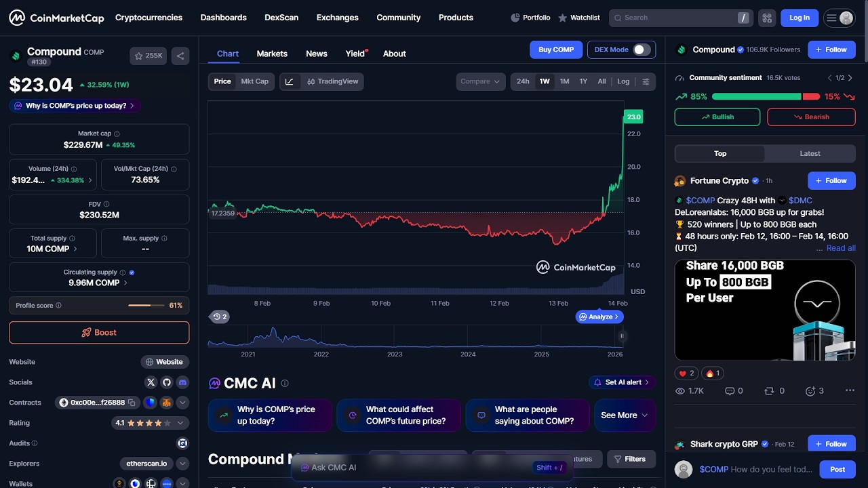This screenshot has width=868, height=488.
Task: Copy the 0xc00e...f26888 contract address
Action: [x=132, y=403]
